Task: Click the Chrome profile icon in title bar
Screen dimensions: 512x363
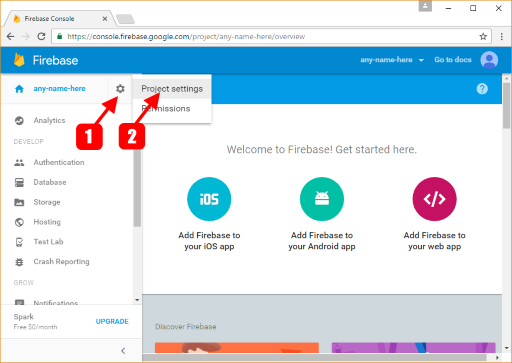Action: pyautogui.click(x=425, y=6)
